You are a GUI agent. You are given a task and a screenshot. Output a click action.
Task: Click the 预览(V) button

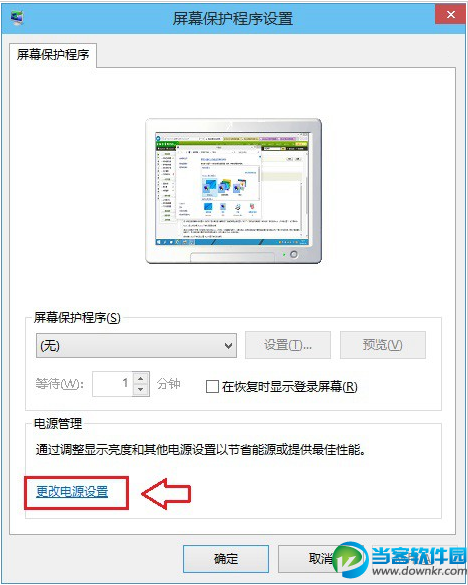pyautogui.click(x=383, y=345)
